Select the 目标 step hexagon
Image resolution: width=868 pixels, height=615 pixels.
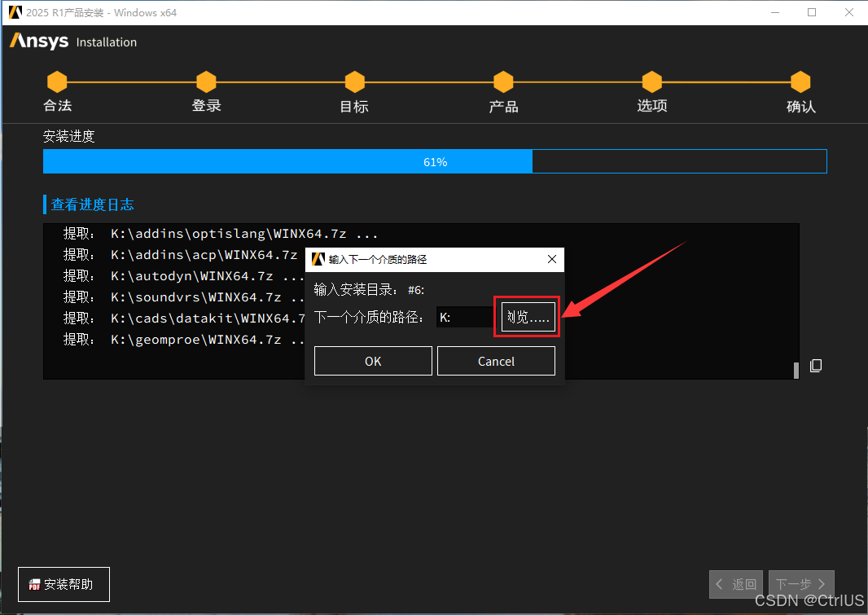click(x=355, y=82)
